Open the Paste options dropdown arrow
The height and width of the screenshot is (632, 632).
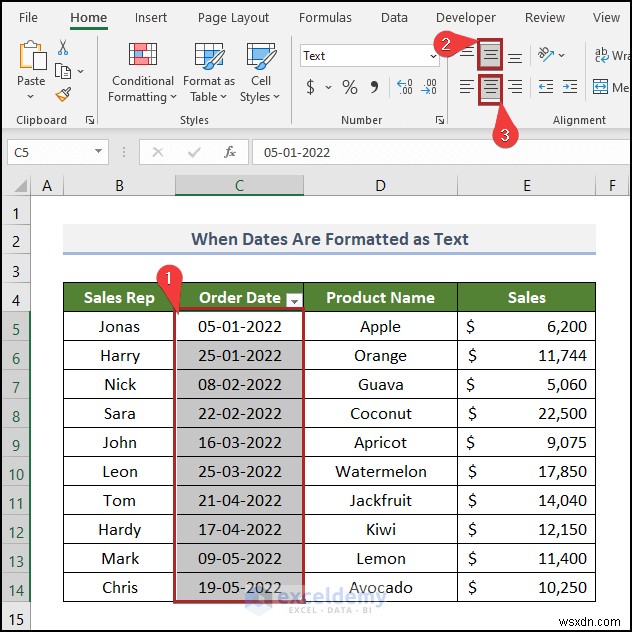point(30,97)
